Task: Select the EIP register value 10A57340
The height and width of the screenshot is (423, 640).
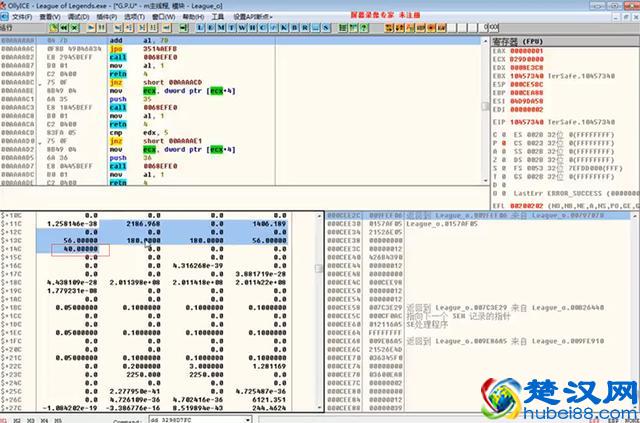Action: [527, 119]
